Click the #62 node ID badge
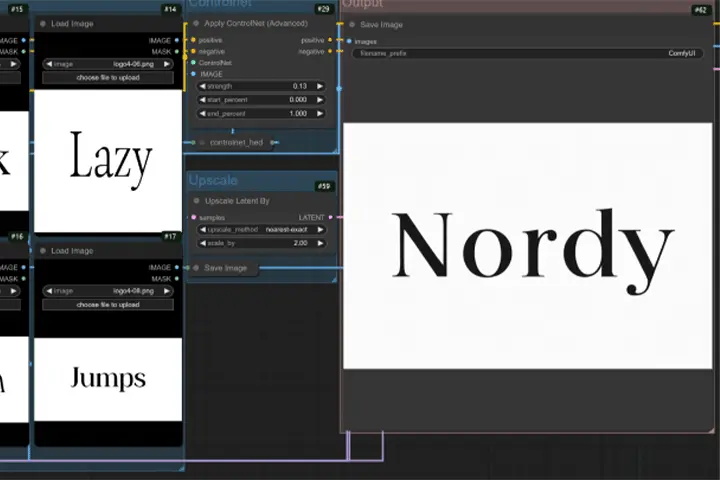Image resolution: width=720 pixels, height=480 pixels. coord(701,10)
